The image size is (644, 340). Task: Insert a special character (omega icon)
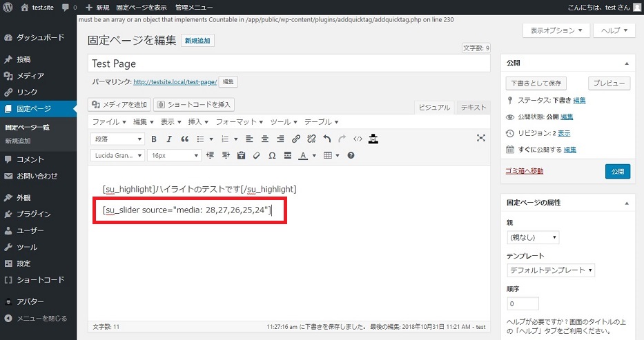(272, 155)
